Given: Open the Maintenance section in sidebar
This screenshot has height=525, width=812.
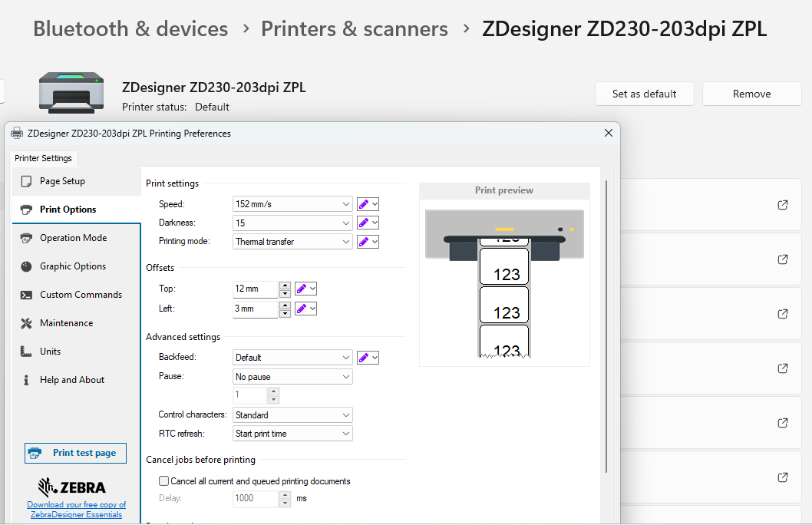Looking at the screenshot, I should pos(66,323).
